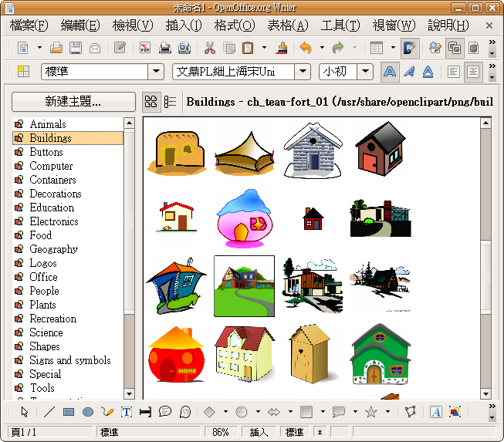Viewport: 504px width, 442px height.
Task: Toggle the Gallery panel button
Action: pyautogui.click(x=455, y=48)
